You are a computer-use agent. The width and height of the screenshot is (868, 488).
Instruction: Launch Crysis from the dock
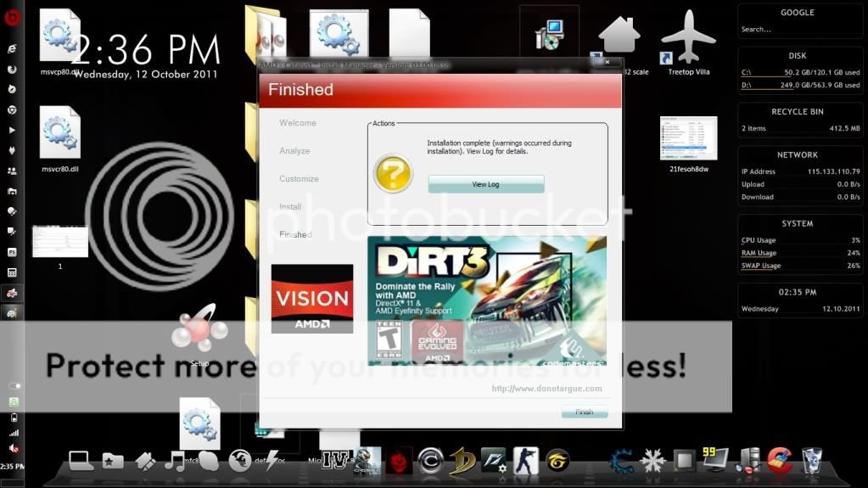367,461
